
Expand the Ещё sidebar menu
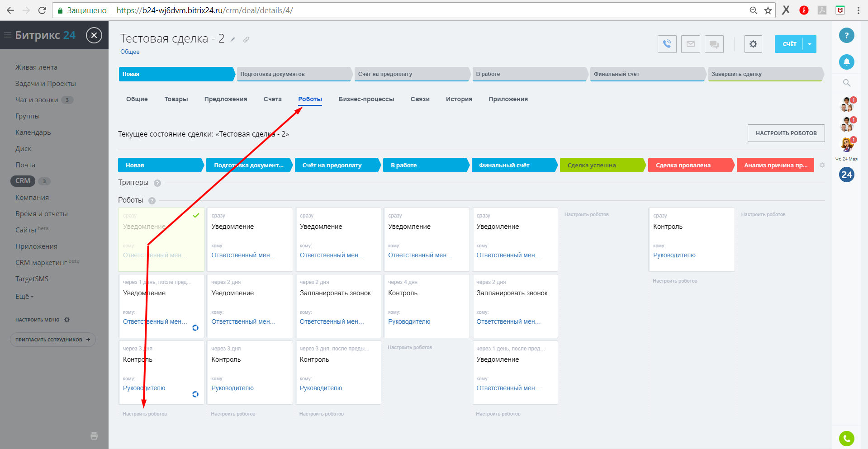[x=24, y=297]
